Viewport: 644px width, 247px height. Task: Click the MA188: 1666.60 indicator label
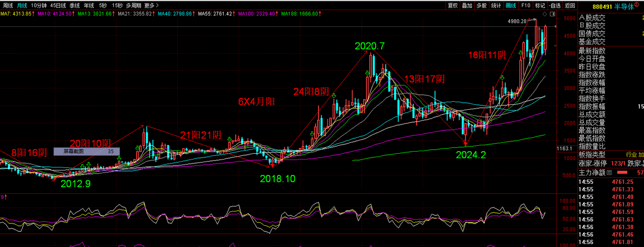302,14
